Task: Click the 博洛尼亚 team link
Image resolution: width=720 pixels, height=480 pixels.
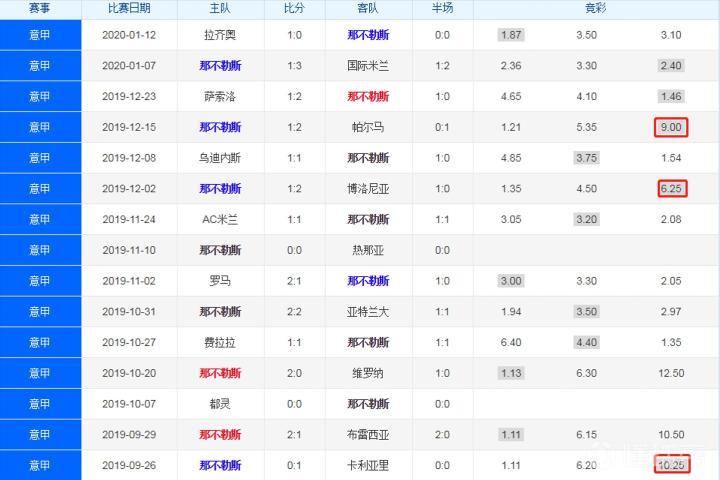Action: point(369,189)
